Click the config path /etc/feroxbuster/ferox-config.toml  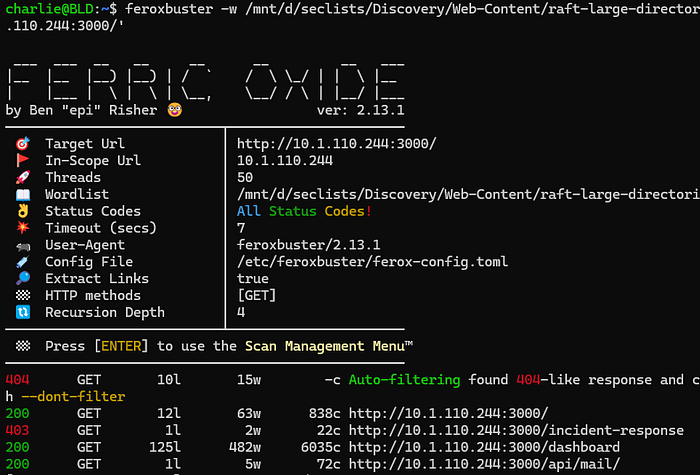pos(372,262)
